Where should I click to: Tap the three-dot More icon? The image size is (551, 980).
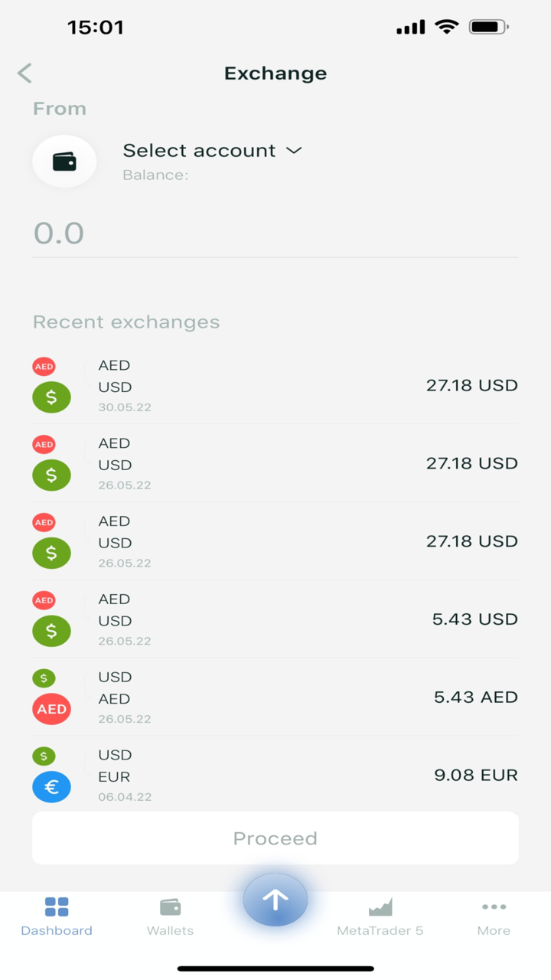[x=494, y=907]
